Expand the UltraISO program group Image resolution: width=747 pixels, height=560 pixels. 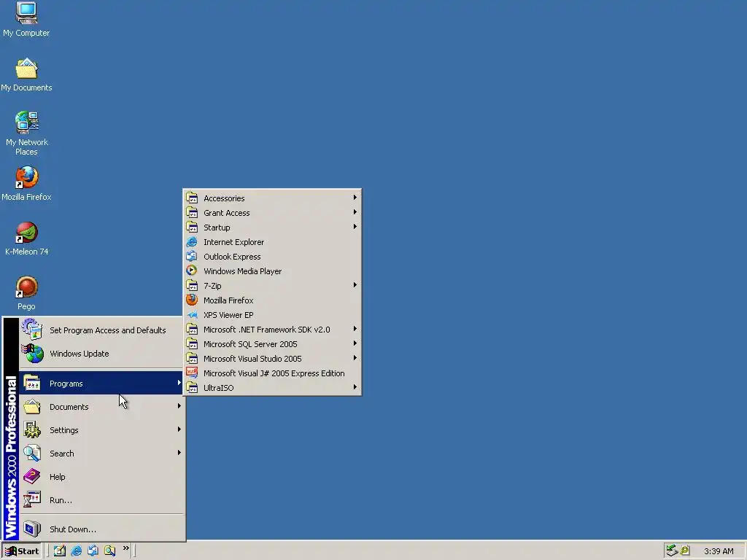click(x=272, y=388)
